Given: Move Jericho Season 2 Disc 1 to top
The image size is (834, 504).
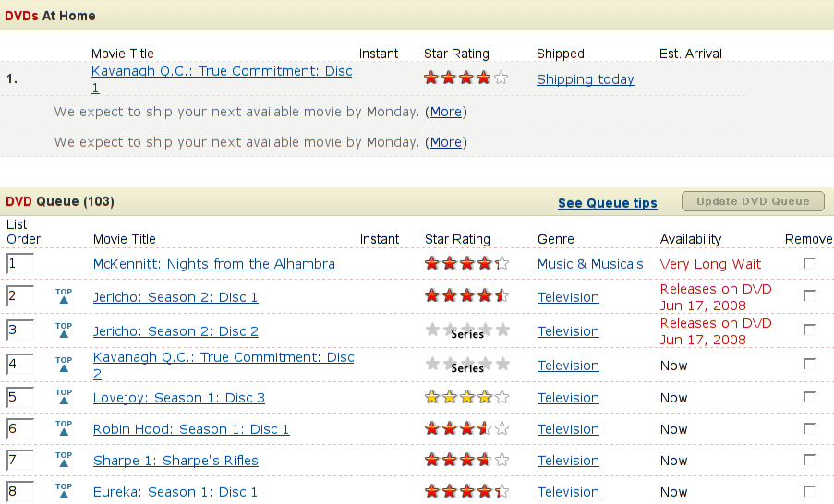Looking at the screenshot, I should [x=64, y=296].
